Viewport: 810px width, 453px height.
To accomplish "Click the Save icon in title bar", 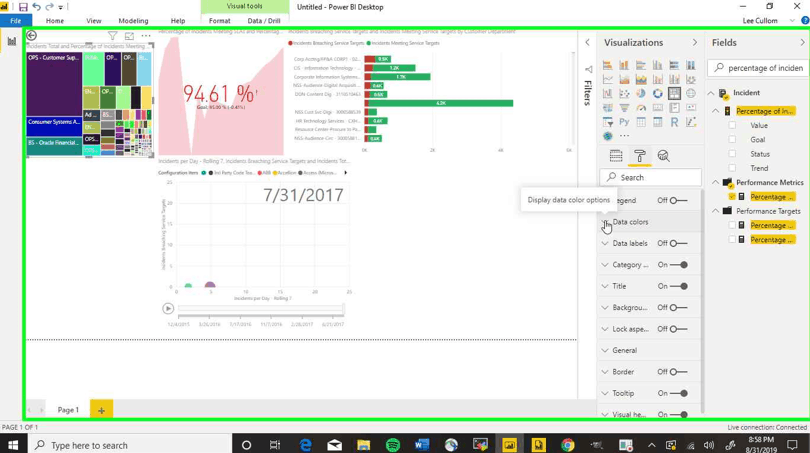I will (x=23, y=7).
